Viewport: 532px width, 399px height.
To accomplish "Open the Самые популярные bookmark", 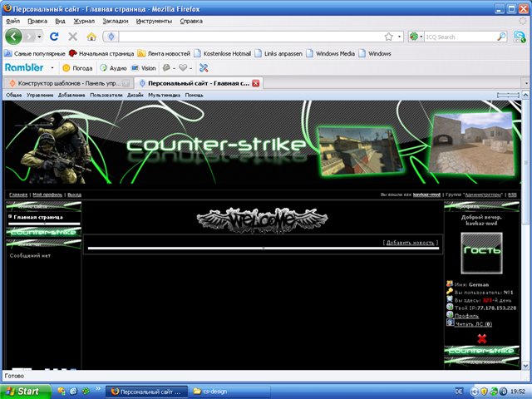I will pyautogui.click(x=35, y=53).
